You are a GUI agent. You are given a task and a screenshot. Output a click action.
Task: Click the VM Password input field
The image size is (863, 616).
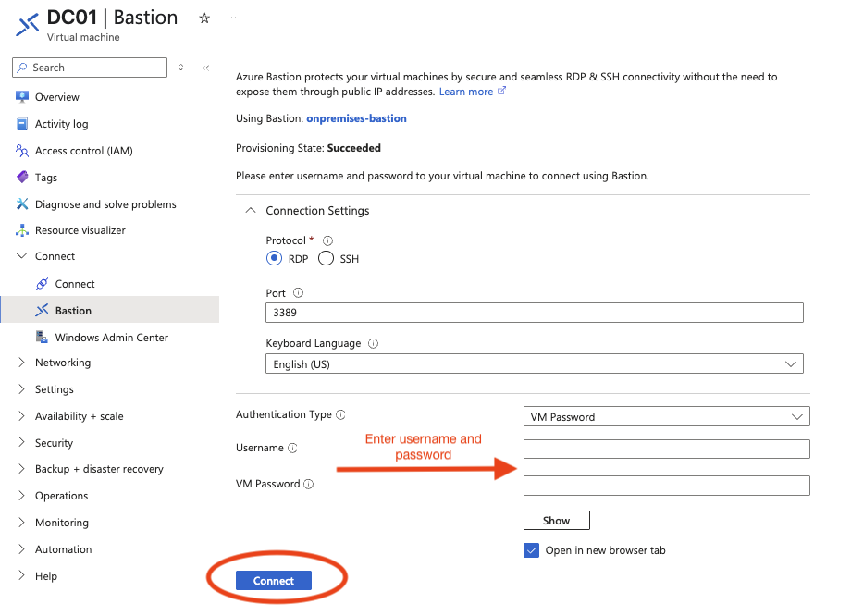tap(667, 486)
